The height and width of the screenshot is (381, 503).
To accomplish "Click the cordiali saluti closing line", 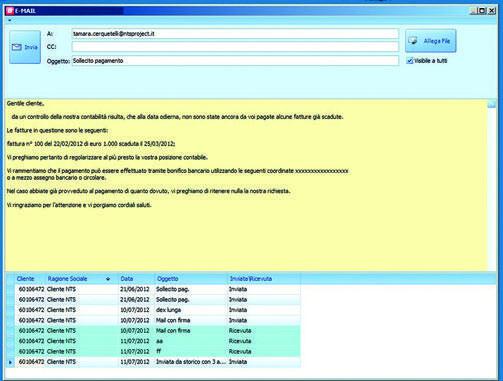I will [79, 205].
